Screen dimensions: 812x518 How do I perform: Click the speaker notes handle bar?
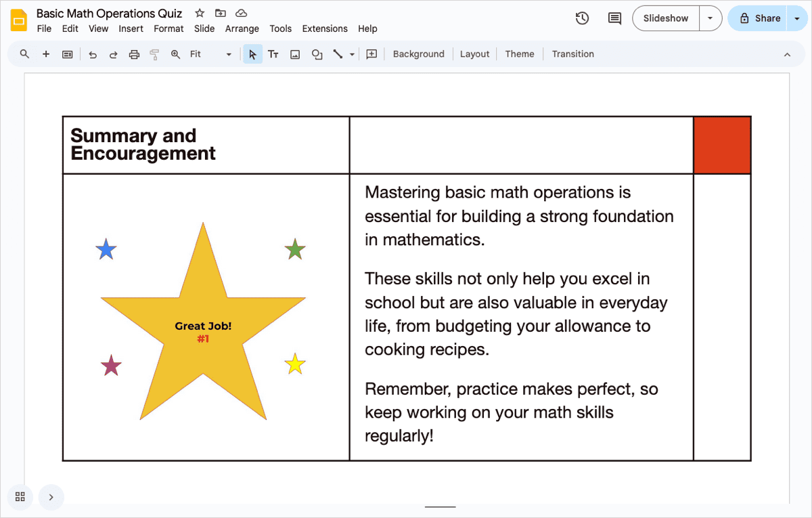pyautogui.click(x=440, y=506)
